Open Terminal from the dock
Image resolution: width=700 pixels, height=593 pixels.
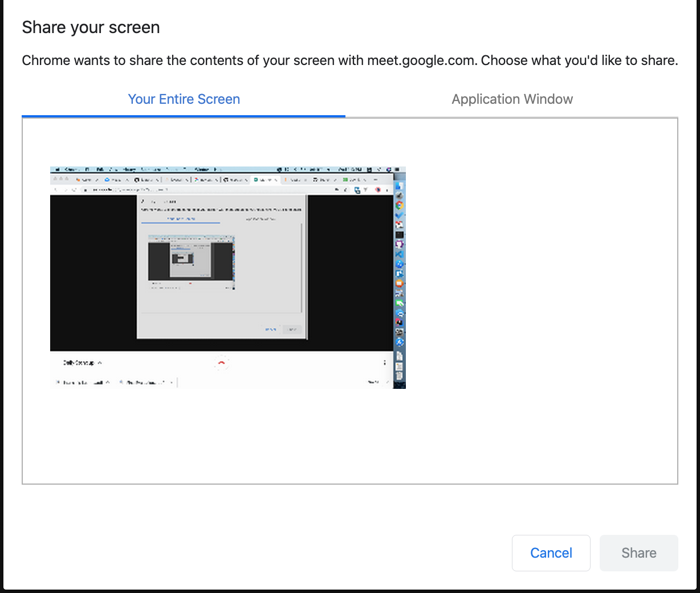(x=400, y=234)
